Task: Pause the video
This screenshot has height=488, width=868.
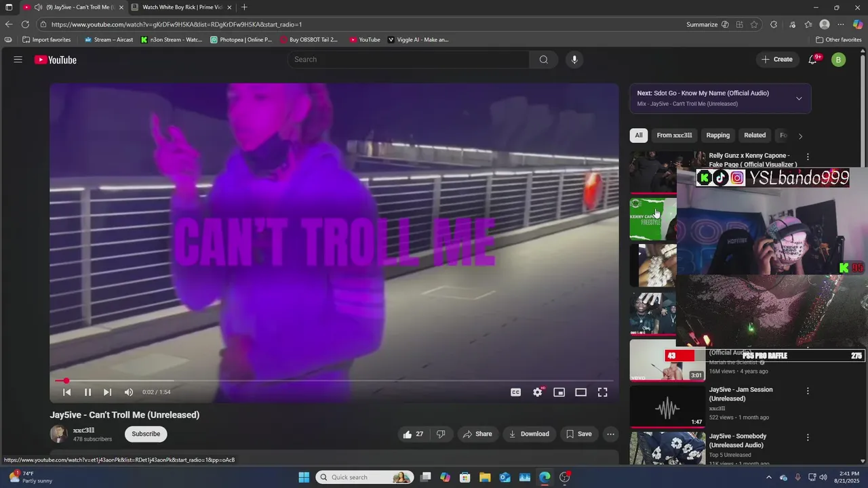Action: (x=87, y=392)
